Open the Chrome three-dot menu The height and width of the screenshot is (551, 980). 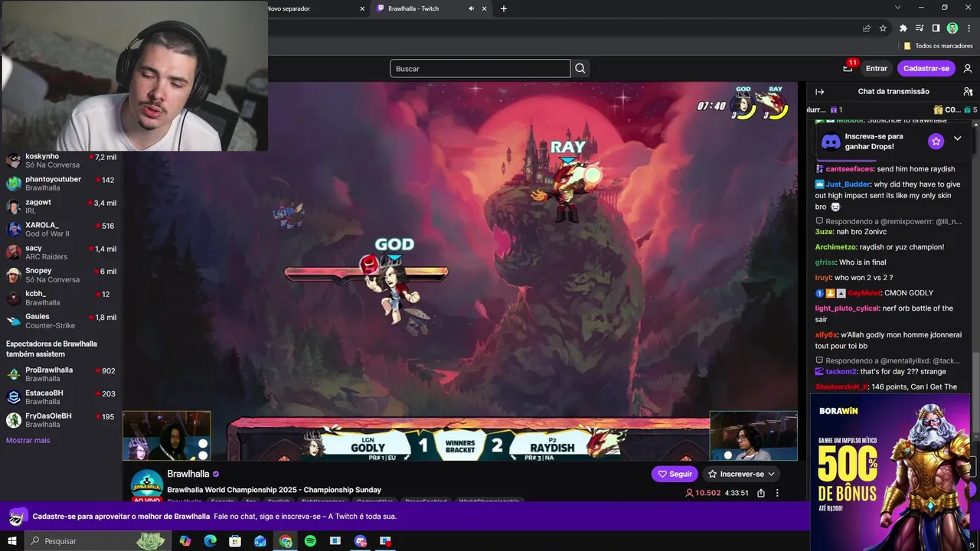tap(969, 28)
